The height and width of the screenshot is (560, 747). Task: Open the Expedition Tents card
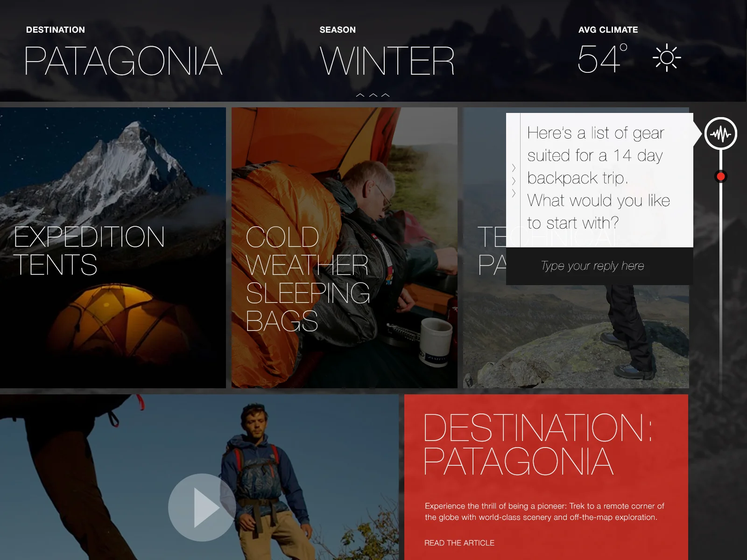point(113,248)
